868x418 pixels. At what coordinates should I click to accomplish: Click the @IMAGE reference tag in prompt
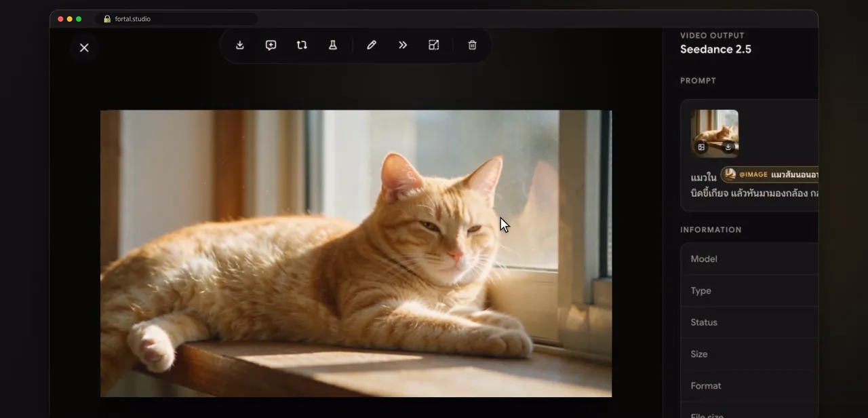coord(769,174)
